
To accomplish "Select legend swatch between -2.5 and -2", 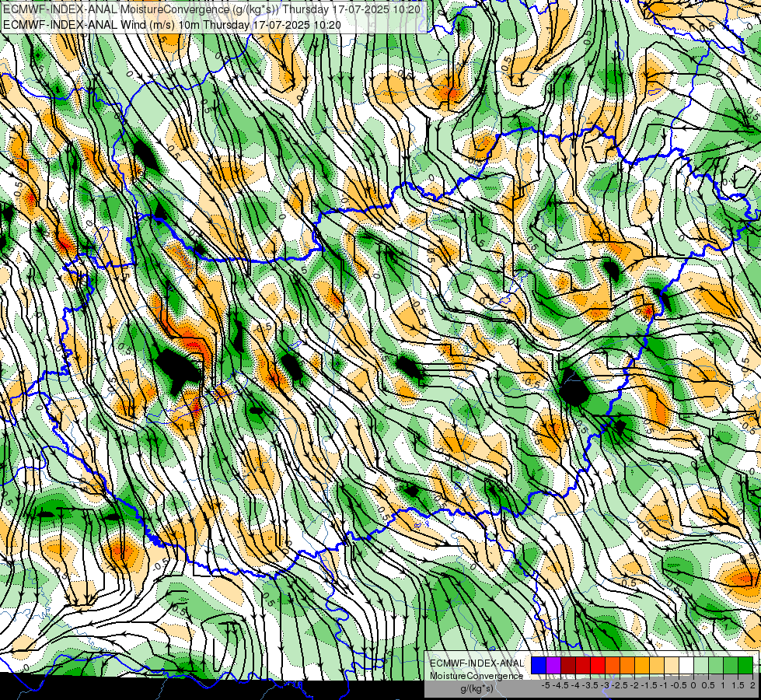I will click(627, 665).
